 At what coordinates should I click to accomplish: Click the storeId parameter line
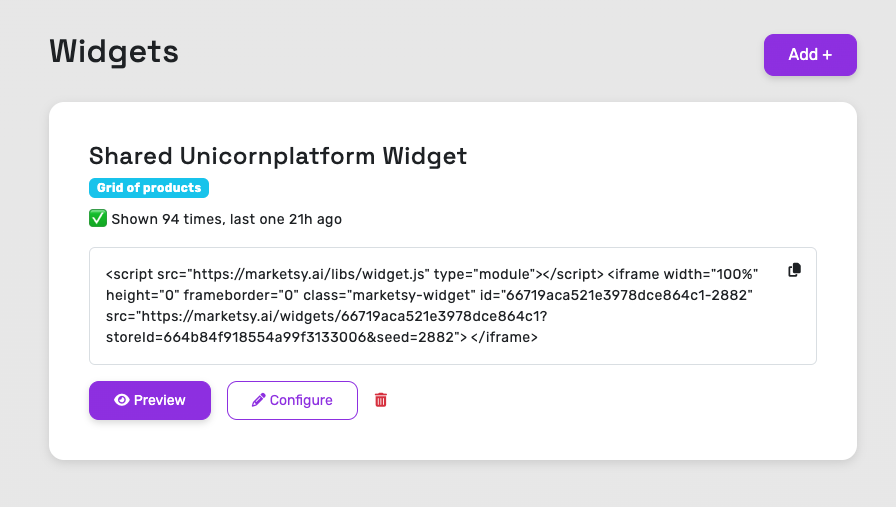click(x=322, y=337)
